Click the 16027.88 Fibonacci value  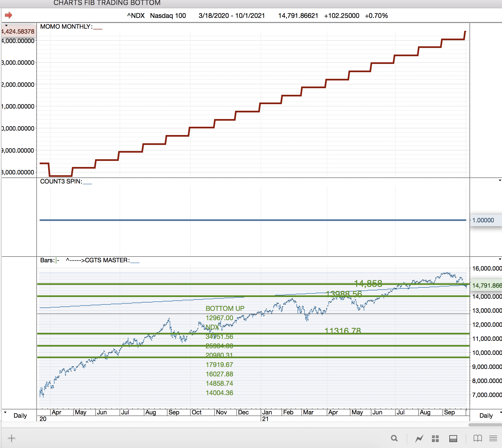(x=219, y=374)
